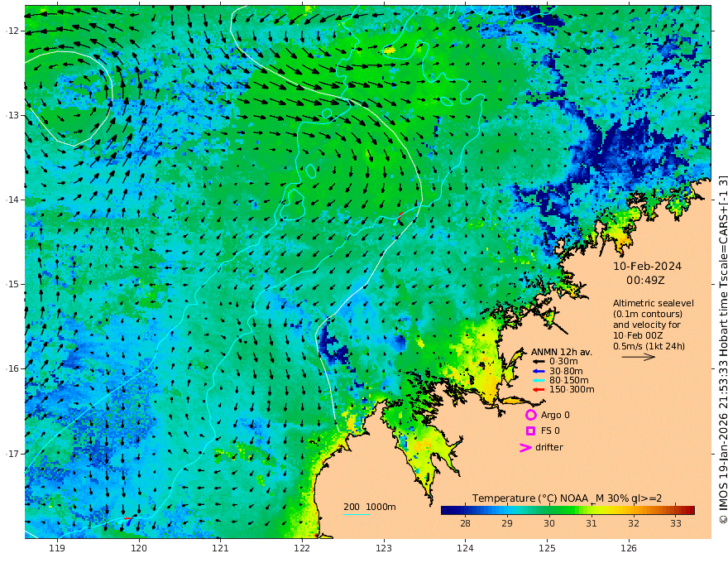Click the colorbar tick label '30'

pyautogui.click(x=549, y=523)
